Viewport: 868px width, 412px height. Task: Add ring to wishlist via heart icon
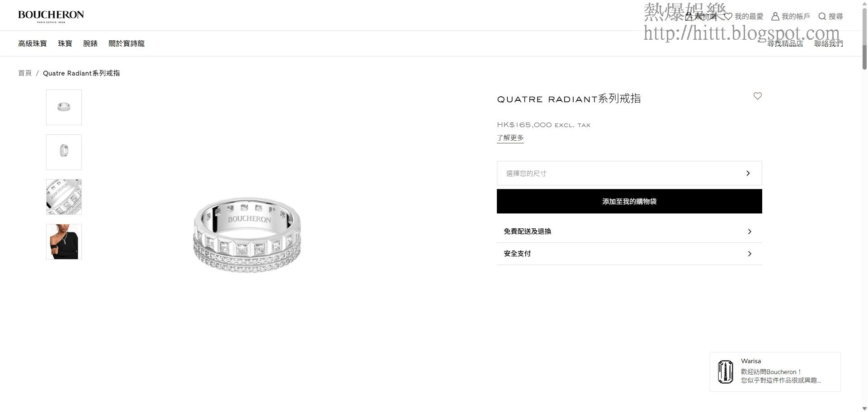pos(758,96)
